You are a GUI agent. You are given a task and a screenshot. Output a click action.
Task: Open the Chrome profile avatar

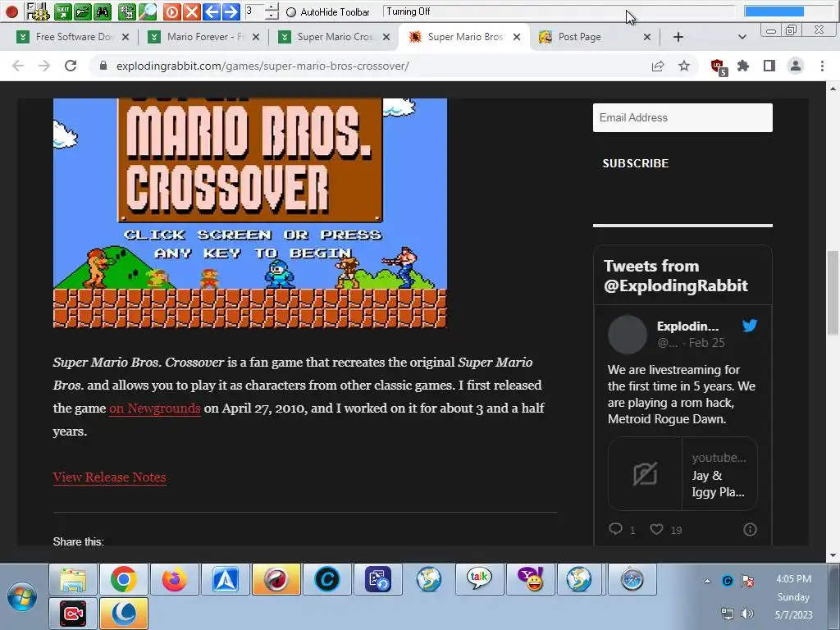coord(796,66)
